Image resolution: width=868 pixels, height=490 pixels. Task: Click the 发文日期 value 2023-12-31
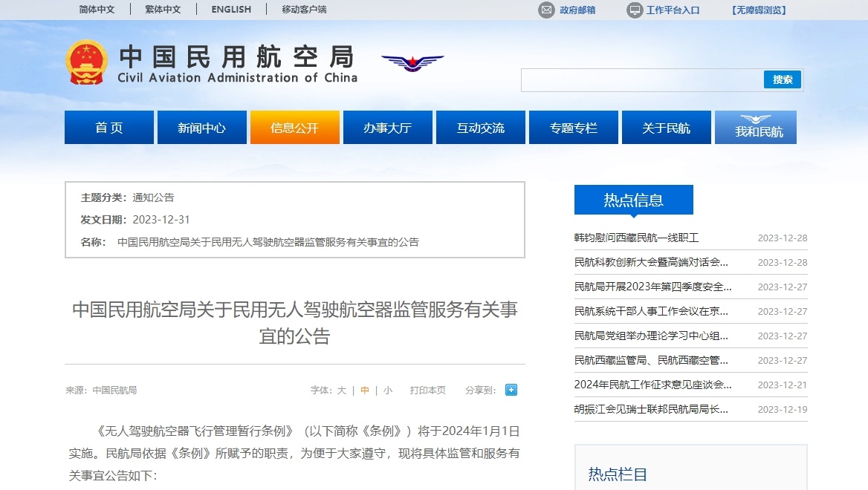[161, 220]
